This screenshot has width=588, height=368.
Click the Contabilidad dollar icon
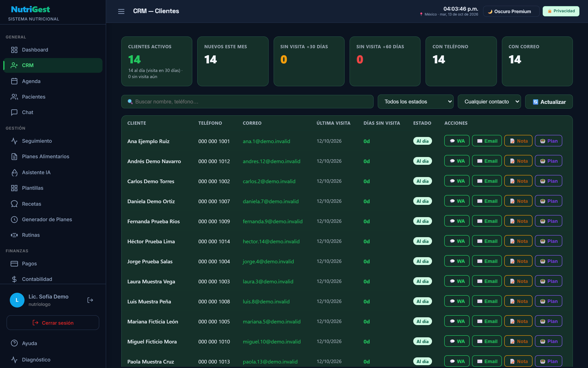click(x=14, y=279)
